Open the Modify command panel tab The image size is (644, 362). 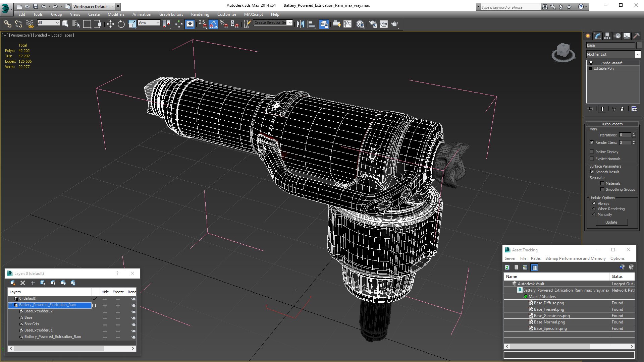point(598,36)
